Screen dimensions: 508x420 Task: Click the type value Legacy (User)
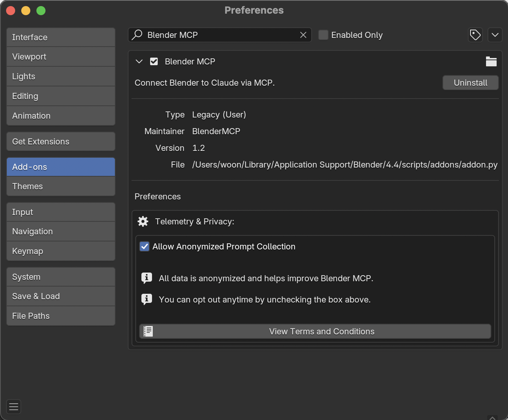(219, 114)
